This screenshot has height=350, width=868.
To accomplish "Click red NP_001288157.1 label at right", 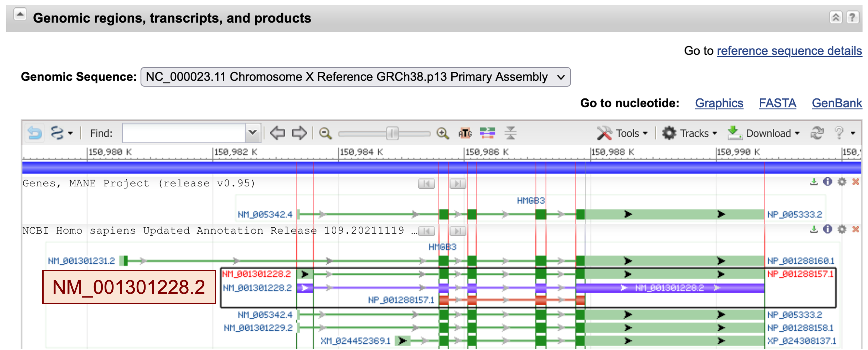I will pos(800,274).
